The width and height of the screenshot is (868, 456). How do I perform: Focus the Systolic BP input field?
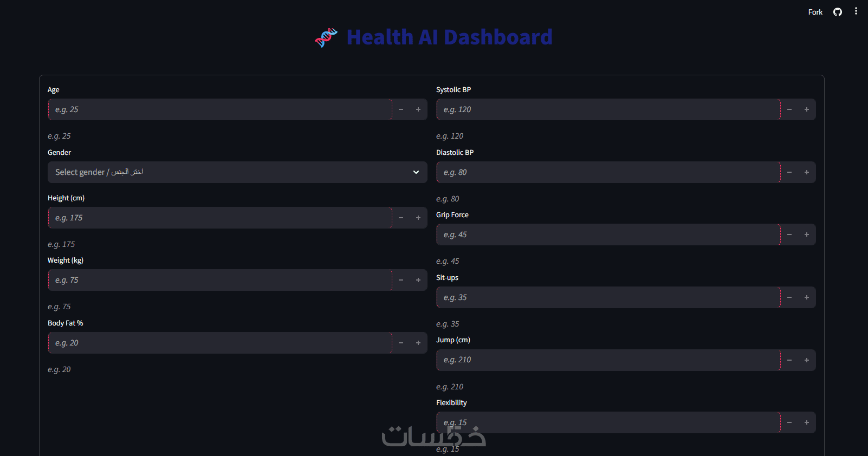click(608, 109)
